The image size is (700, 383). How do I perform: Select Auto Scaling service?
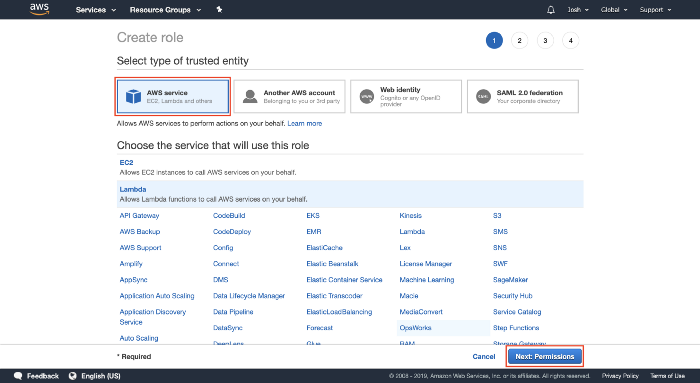point(139,338)
